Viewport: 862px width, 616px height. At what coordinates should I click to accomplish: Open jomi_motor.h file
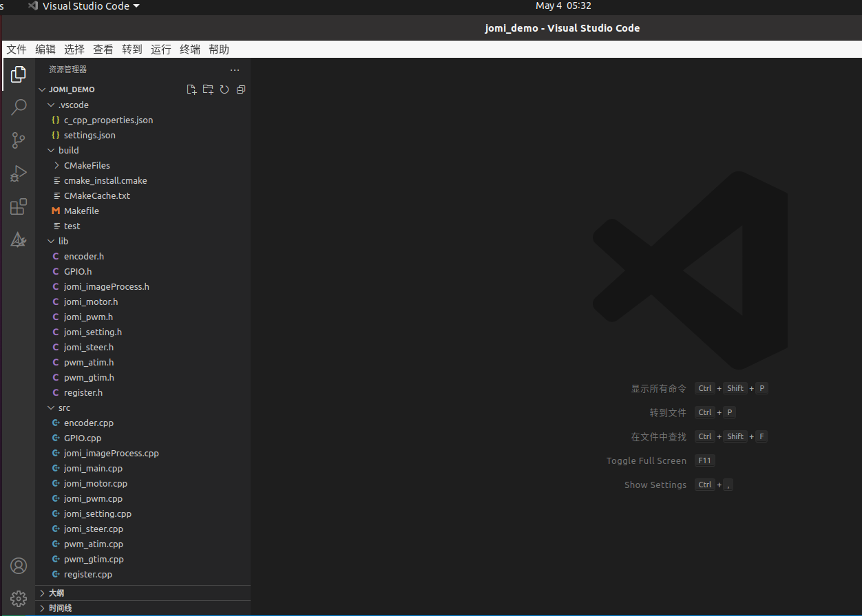pos(143,301)
